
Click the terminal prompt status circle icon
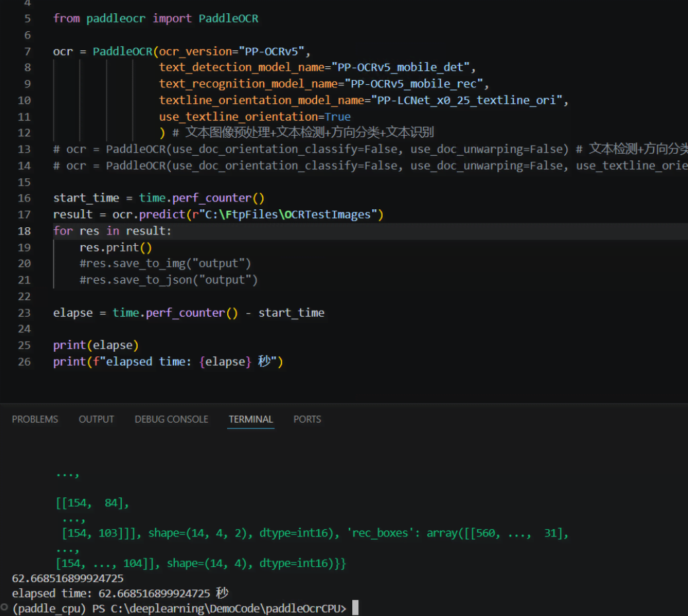5,607
